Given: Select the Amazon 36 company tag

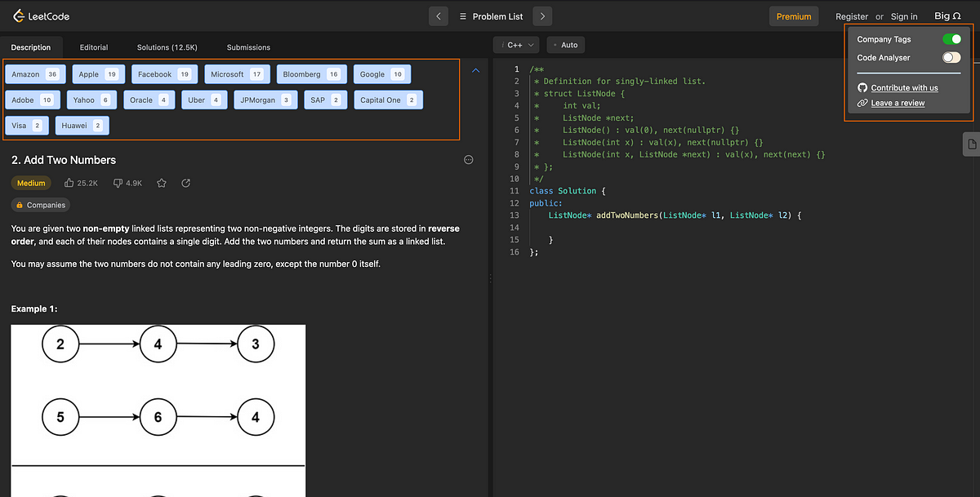Looking at the screenshot, I should point(35,74).
